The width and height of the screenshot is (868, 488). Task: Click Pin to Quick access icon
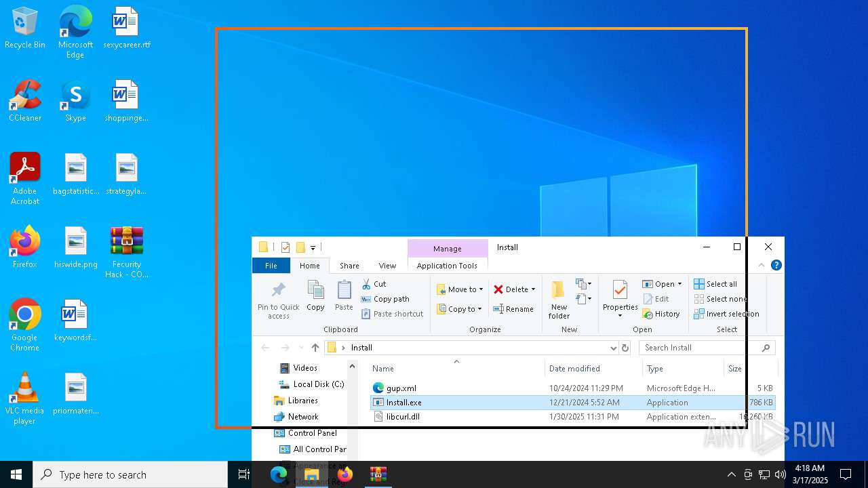click(278, 300)
